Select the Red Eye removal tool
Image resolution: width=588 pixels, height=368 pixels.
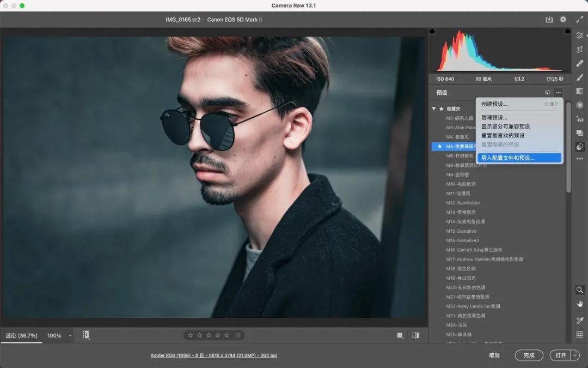tap(580, 119)
